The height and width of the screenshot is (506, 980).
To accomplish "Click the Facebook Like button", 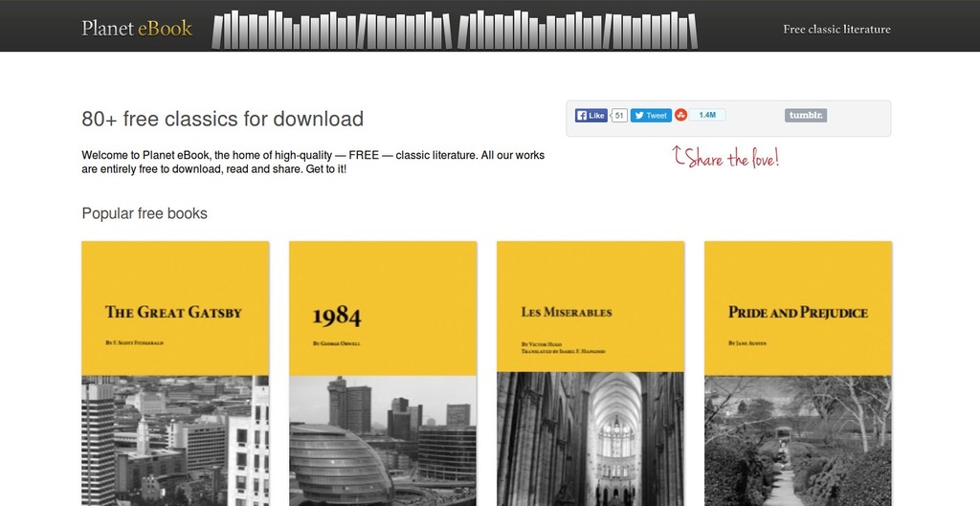I will coord(590,116).
